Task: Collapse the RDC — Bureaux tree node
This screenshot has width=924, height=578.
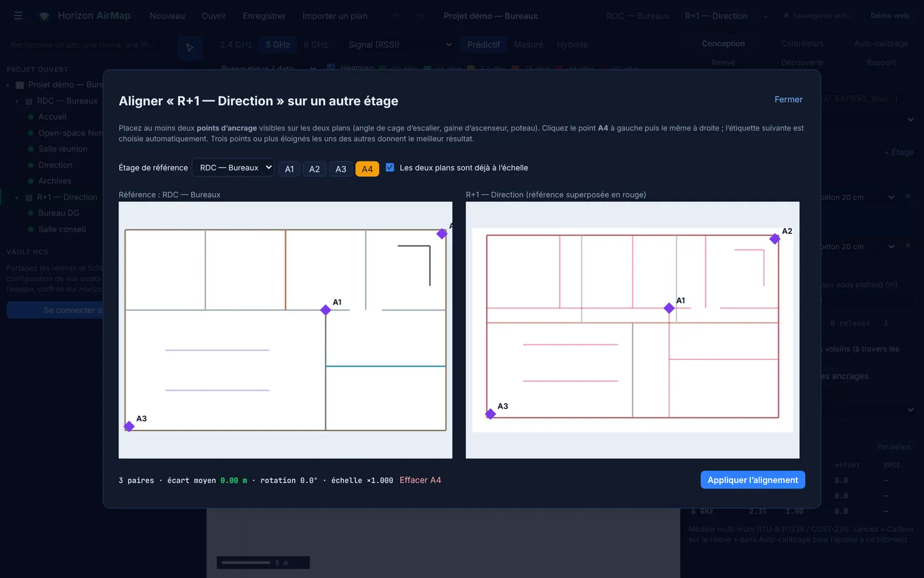Action: pos(17,101)
